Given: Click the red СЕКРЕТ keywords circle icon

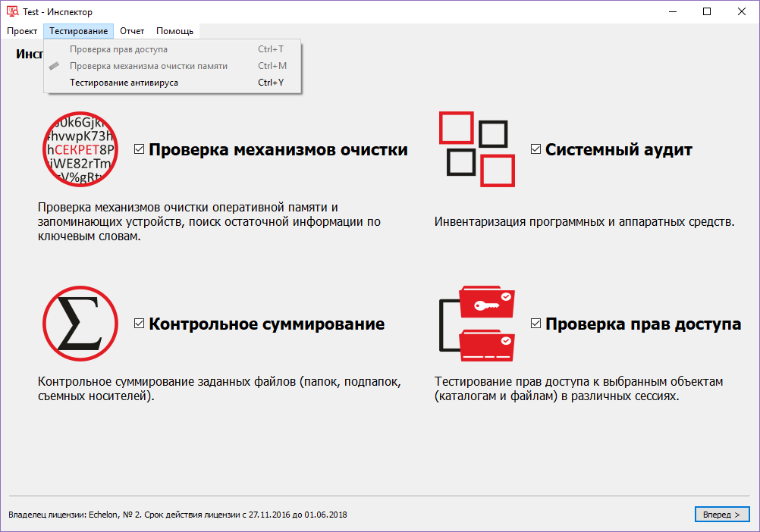Looking at the screenshot, I should (80, 149).
